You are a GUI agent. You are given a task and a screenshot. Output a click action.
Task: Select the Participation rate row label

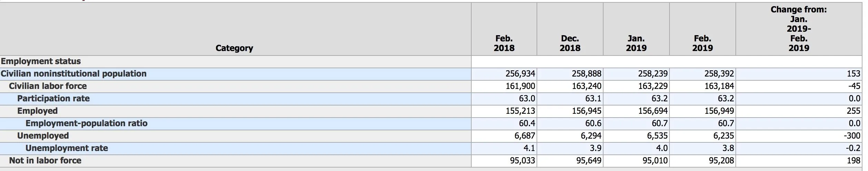click(x=54, y=99)
